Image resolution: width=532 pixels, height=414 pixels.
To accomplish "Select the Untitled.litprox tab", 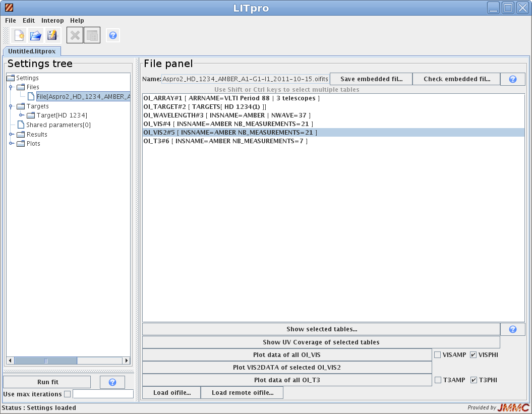I will coord(32,51).
